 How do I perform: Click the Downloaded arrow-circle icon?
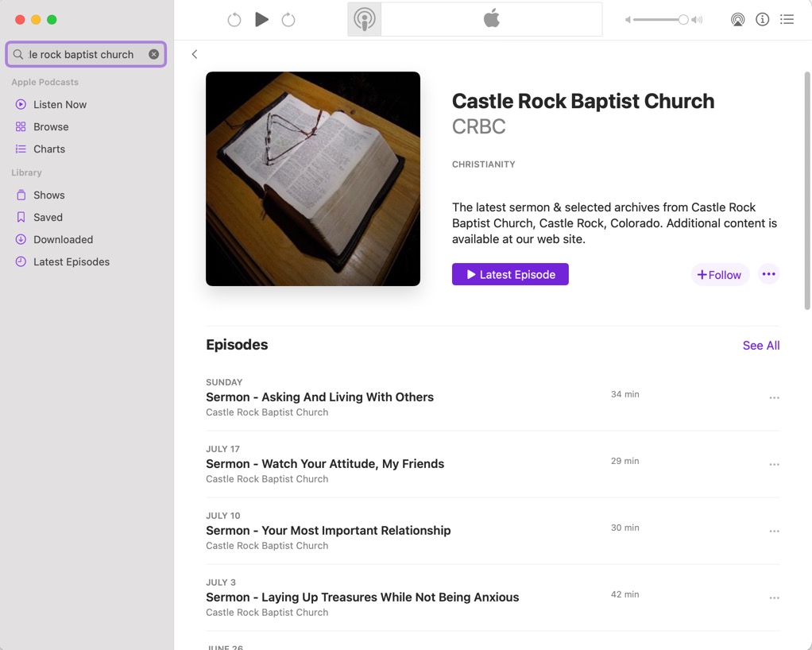pos(21,239)
